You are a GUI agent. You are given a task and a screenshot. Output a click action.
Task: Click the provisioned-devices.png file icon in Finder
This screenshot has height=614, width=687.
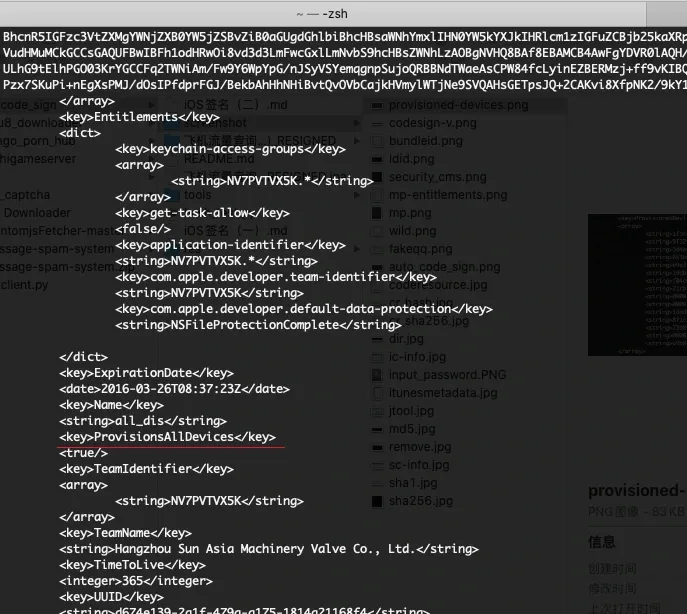pyautogui.click(x=377, y=105)
